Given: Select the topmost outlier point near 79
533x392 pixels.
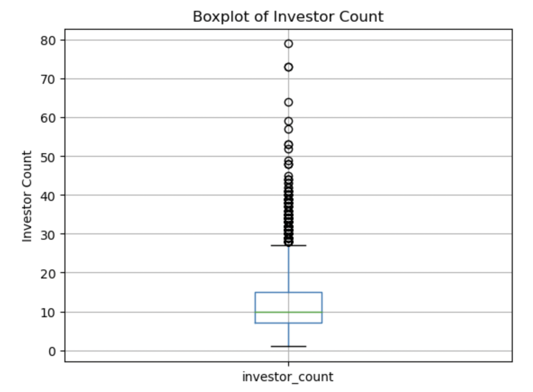Looking at the screenshot, I should click(x=288, y=44).
